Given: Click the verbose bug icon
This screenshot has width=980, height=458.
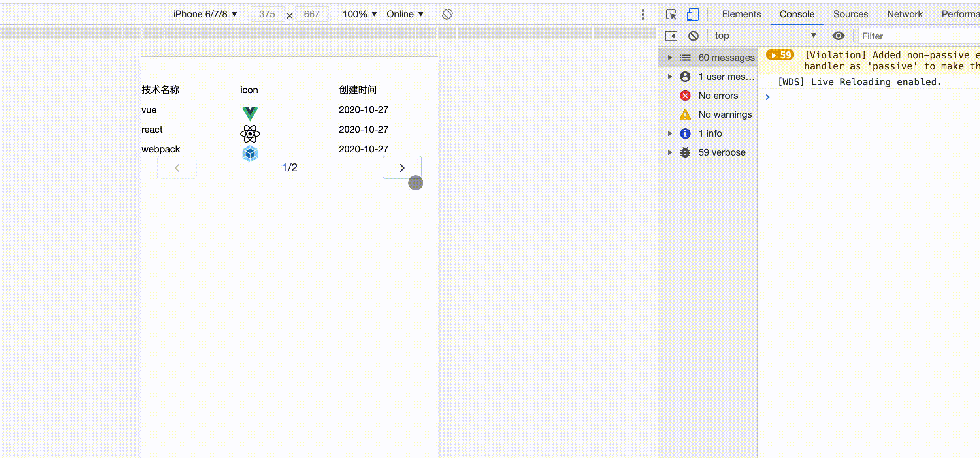Looking at the screenshot, I should coord(685,152).
